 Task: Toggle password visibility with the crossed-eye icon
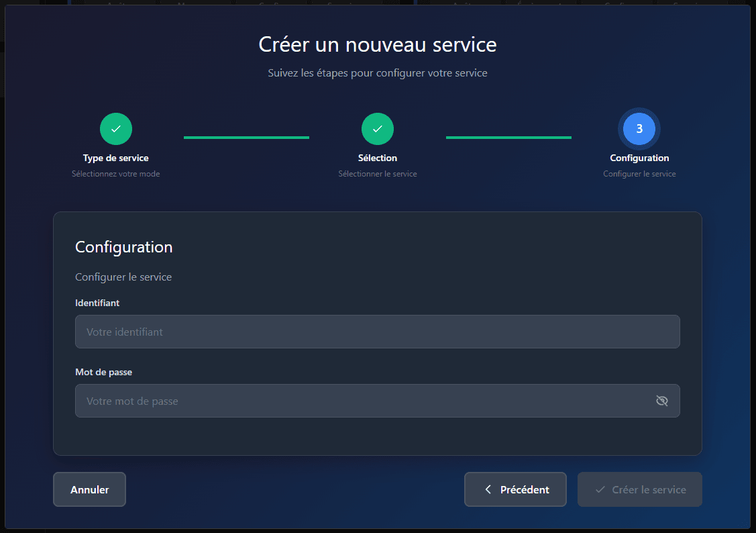pyautogui.click(x=661, y=401)
